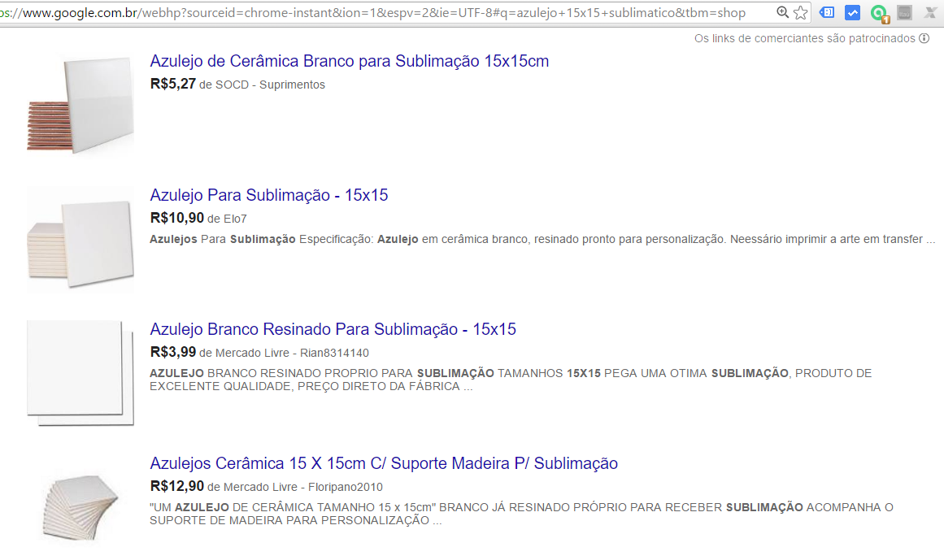This screenshot has width=944, height=560.
Task: Open the gray X extension icon
Action: [x=930, y=13]
